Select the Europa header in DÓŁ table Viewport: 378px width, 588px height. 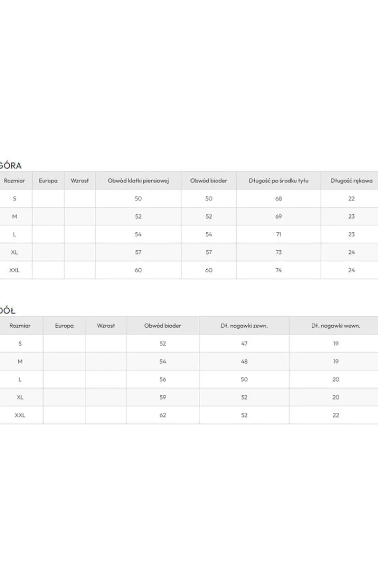pos(64,326)
